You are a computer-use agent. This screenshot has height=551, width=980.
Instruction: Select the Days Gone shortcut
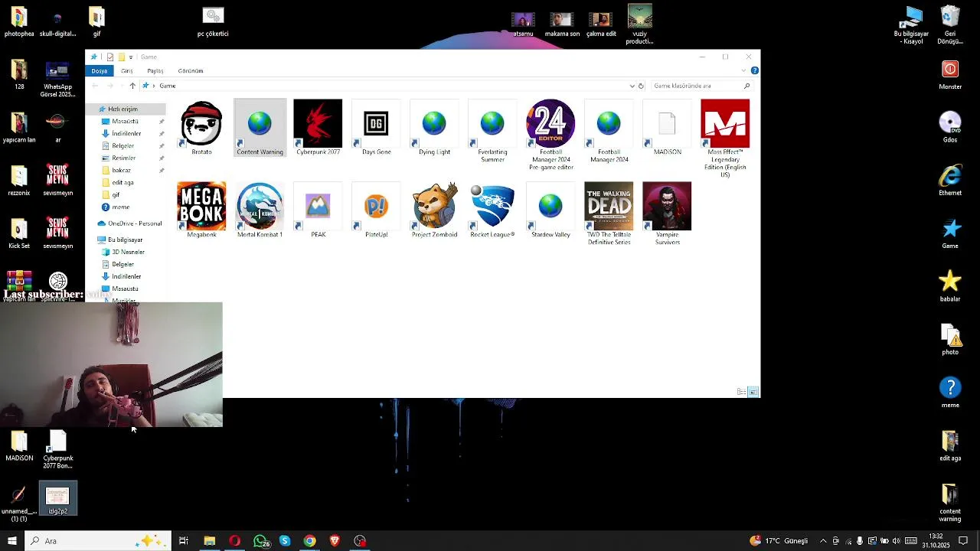[x=376, y=128]
